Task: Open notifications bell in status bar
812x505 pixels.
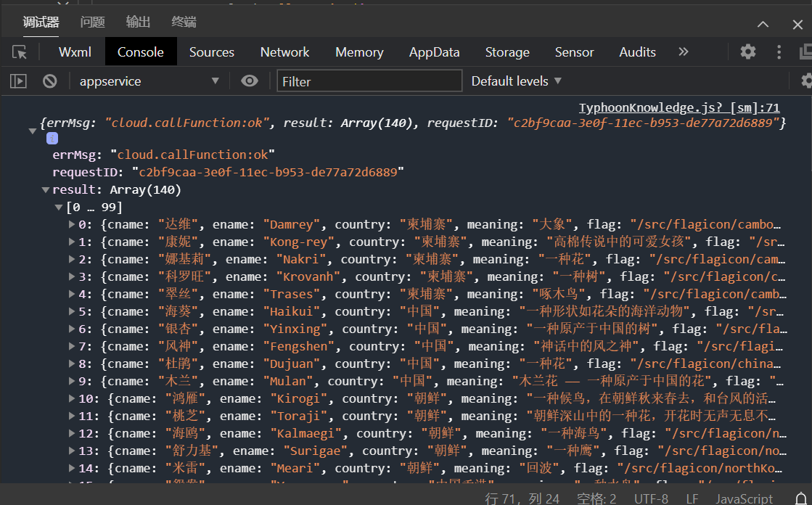Action: pyautogui.click(x=801, y=498)
